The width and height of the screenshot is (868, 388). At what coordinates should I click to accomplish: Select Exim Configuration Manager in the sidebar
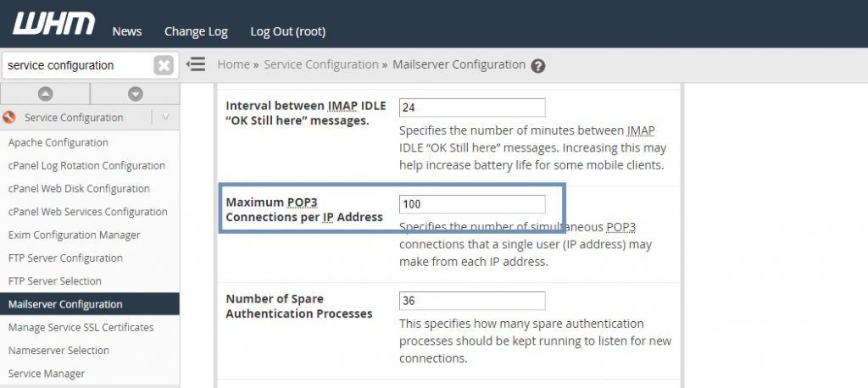pos(74,235)
